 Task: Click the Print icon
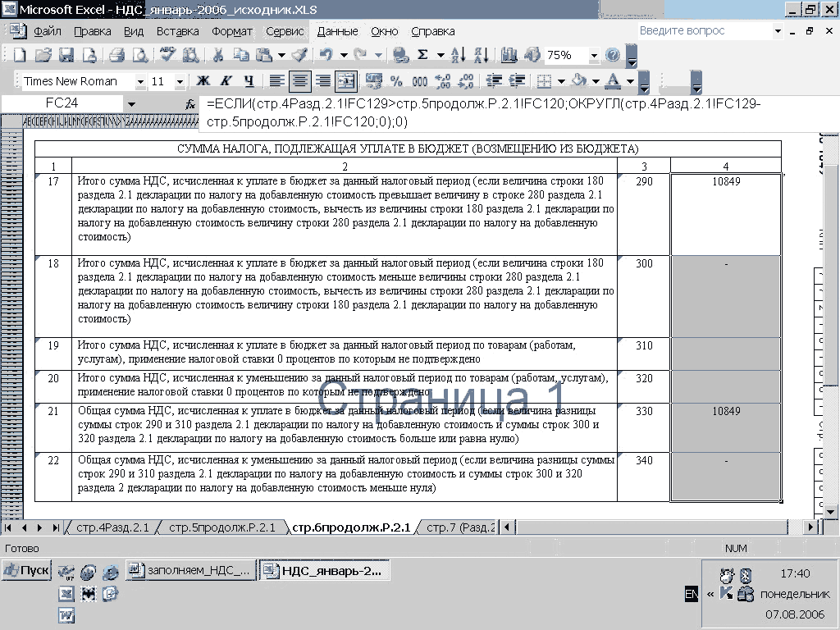click(x=116, y=56)
